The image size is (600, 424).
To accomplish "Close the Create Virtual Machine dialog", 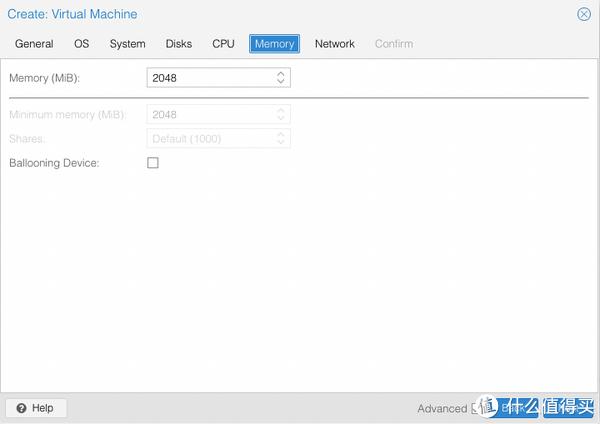I will pos(584,15).
